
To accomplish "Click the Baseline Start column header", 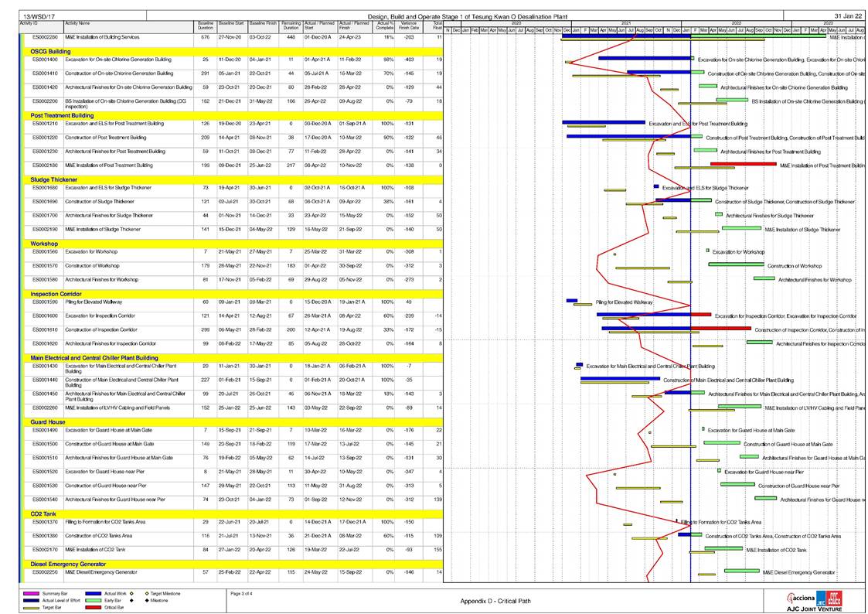I will (231, 25).
